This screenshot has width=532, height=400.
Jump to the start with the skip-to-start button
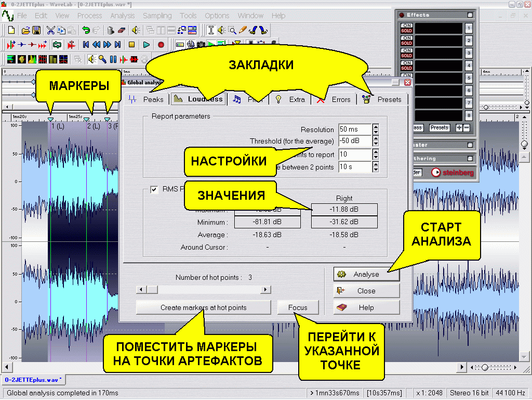pyautogui.click(x=86, y=45)
